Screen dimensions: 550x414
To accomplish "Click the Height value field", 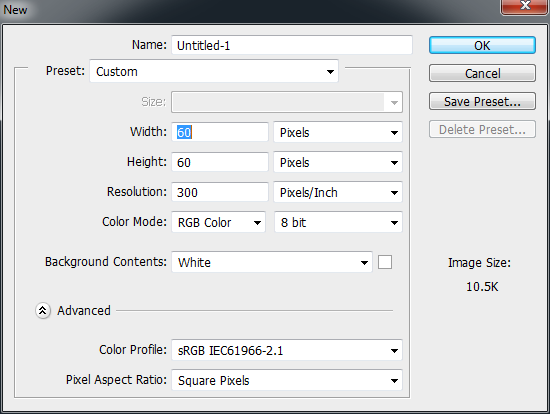I will (220, 162).
